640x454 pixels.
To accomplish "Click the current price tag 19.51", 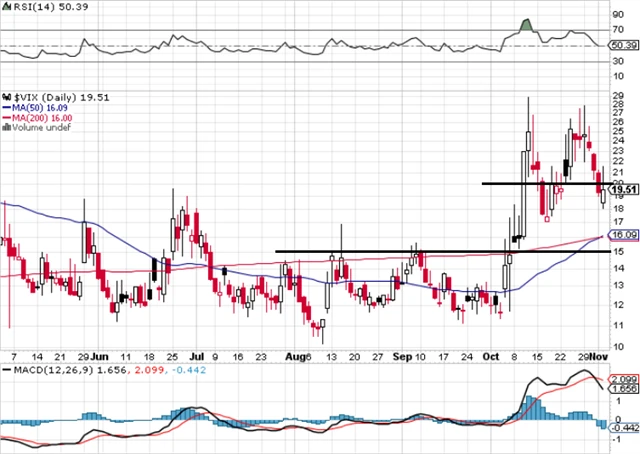I will 623,189.
